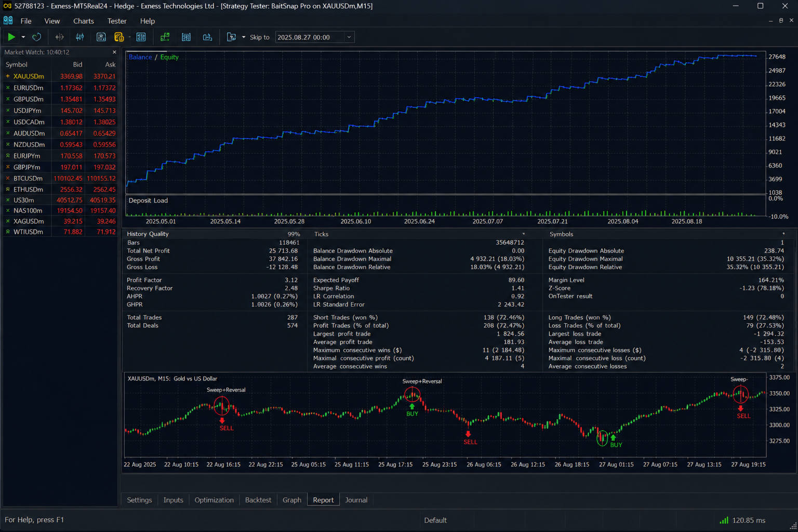Select the BTCUSDm row in Market Watch
This screenshot has height=532, width=798.
click(x=60, y=178)
